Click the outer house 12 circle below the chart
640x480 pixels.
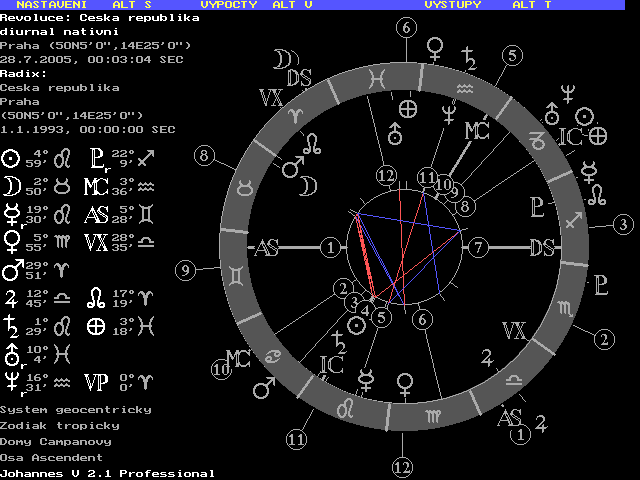coord(403,466)
